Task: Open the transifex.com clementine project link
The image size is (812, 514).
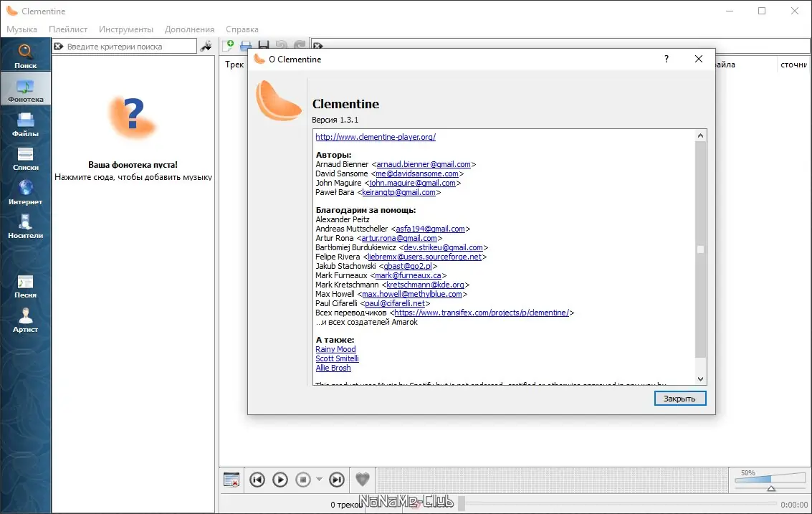Action: 482,313
